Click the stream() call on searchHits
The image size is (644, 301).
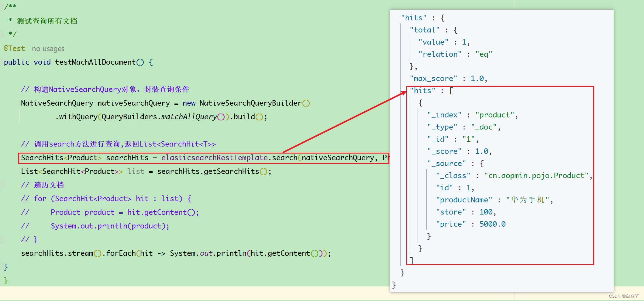(84, 253)
